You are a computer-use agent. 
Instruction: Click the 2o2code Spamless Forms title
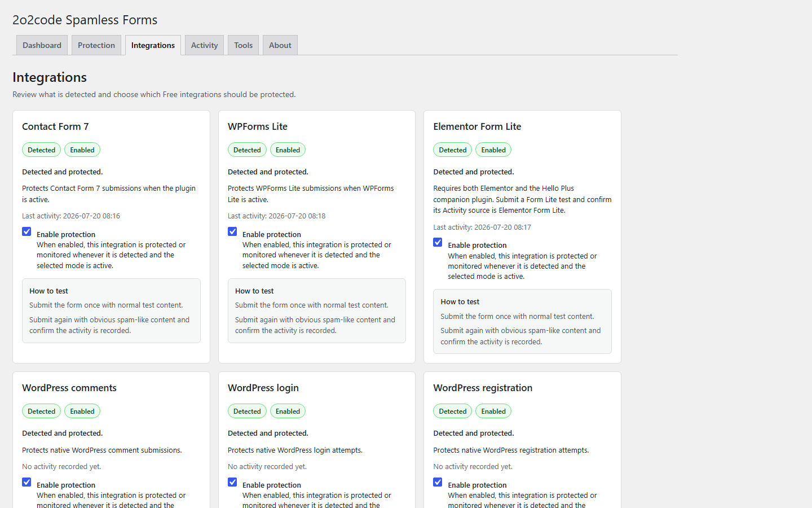(x=85, y=20)
